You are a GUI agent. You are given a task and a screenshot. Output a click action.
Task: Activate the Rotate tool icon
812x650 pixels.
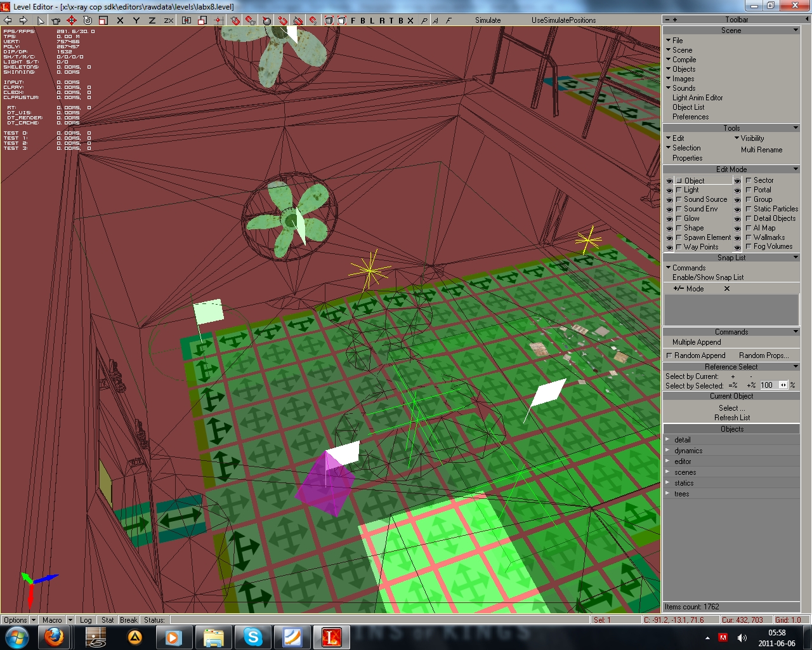pos(88,20)
